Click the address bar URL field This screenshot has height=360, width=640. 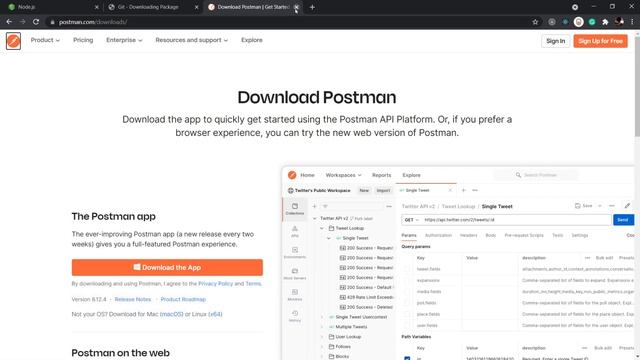coord(286,22)
